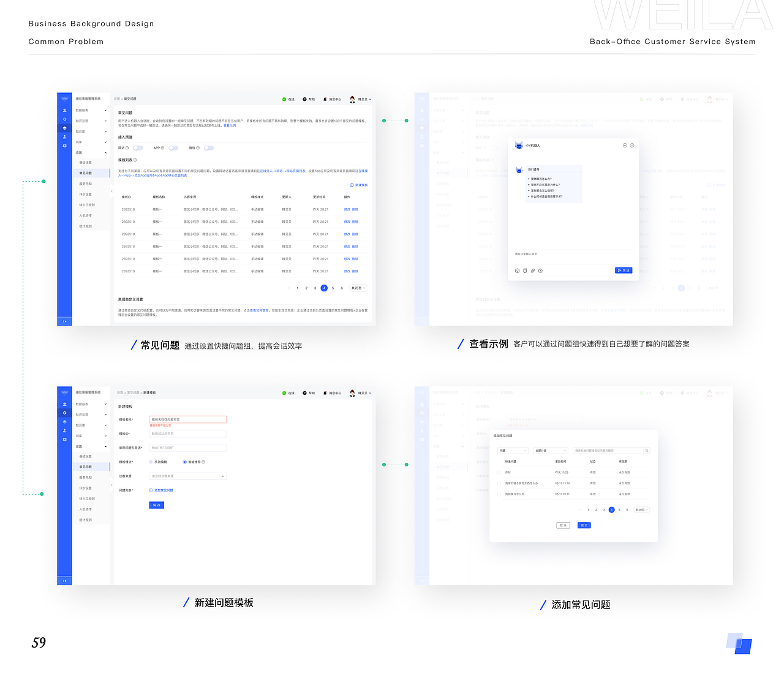This screenshot has width=784, height=677.
Task: Click the 模板名称 input field
Action: [x=187, y=419]
